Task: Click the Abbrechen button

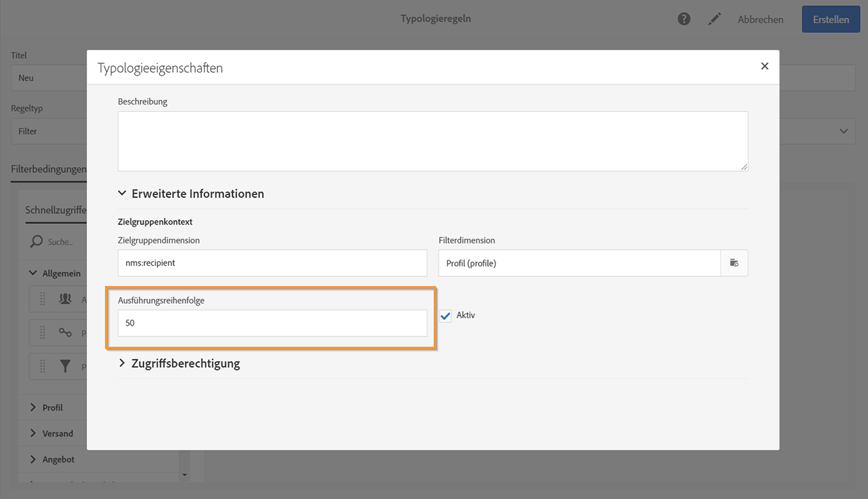Action: (x=760, y=20)
